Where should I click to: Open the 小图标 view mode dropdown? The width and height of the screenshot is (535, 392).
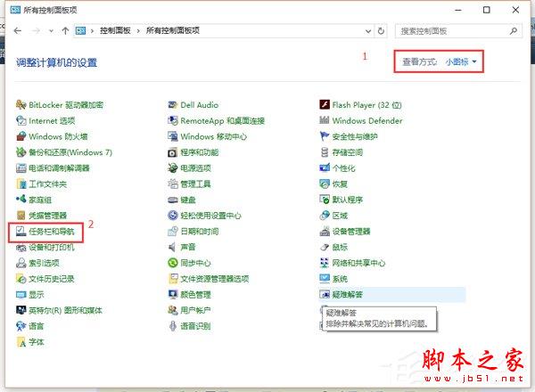point(461,61)
